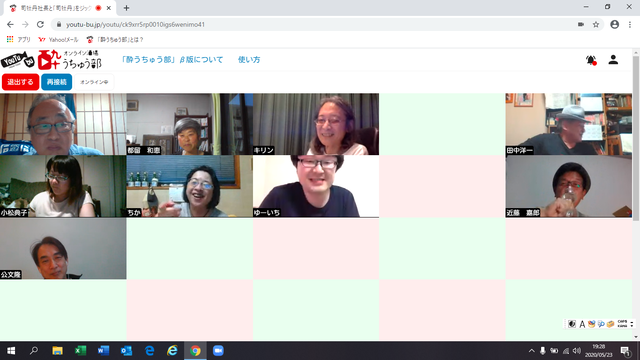Open Zoom from the taskbar
This screenshot has height=360, width=640.
click(218, 351)
